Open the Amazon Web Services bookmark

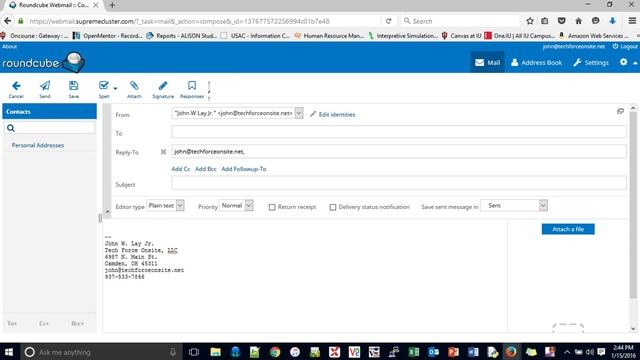[594, 36]
